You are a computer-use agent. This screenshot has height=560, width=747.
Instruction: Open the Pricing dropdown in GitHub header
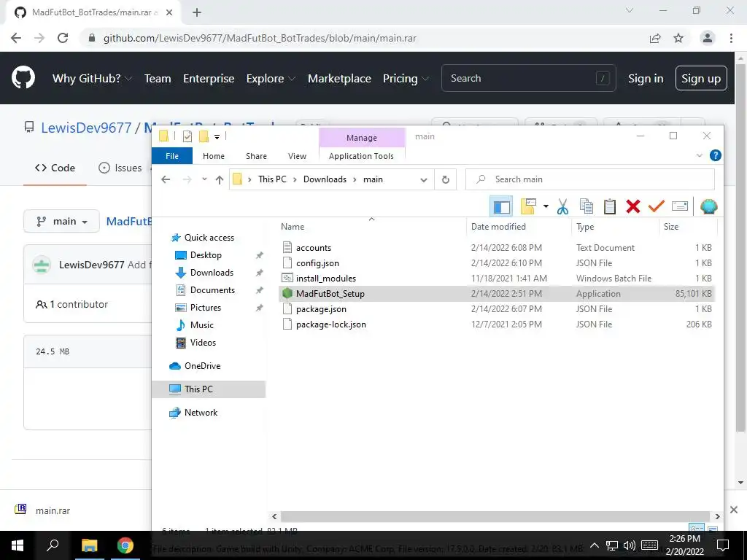[x=406, y=79]
